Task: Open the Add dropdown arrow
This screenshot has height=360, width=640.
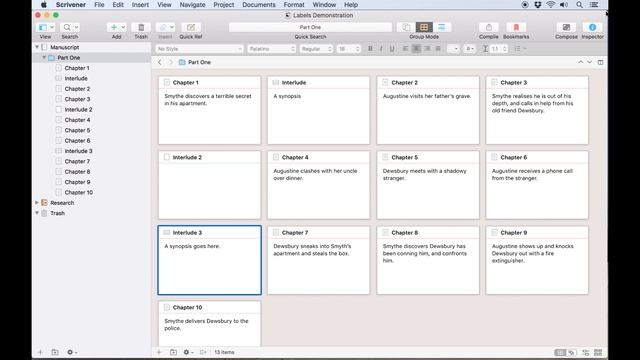Action: tap(123, 27)
